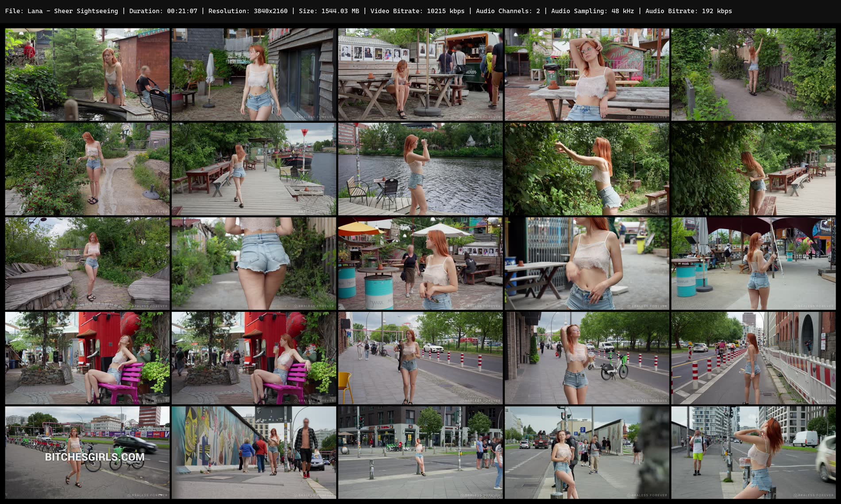Select thumbnail of woman photographing the river
The width and height of the screenshot is (841, 504).
(x=420, y=169)
